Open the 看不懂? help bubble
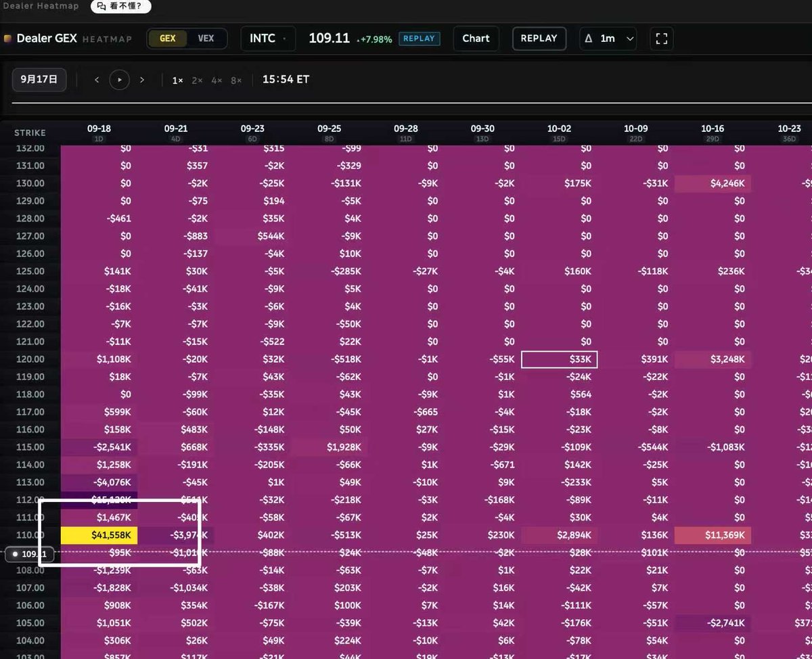The image size is (812, 659). [x=120, y=6]
